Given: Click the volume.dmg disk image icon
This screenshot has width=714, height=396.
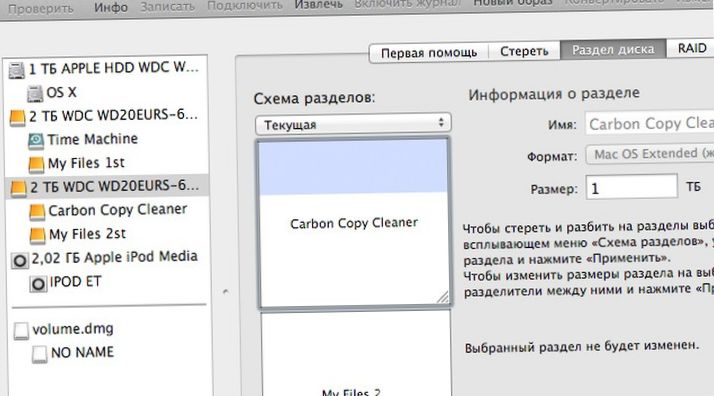Looking at the screenshot, I should point(21,331).
